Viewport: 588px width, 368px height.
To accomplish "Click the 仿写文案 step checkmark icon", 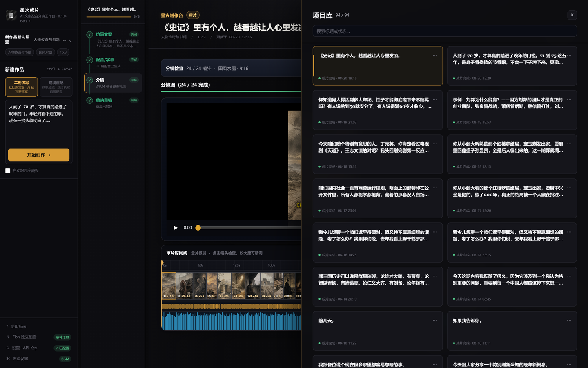I will [x=89, y=34].
